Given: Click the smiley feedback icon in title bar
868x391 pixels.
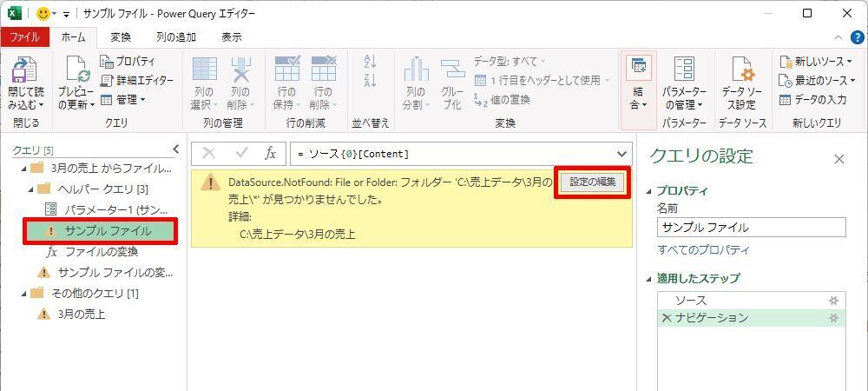Looking at the screenshot, I should point(43,13).
